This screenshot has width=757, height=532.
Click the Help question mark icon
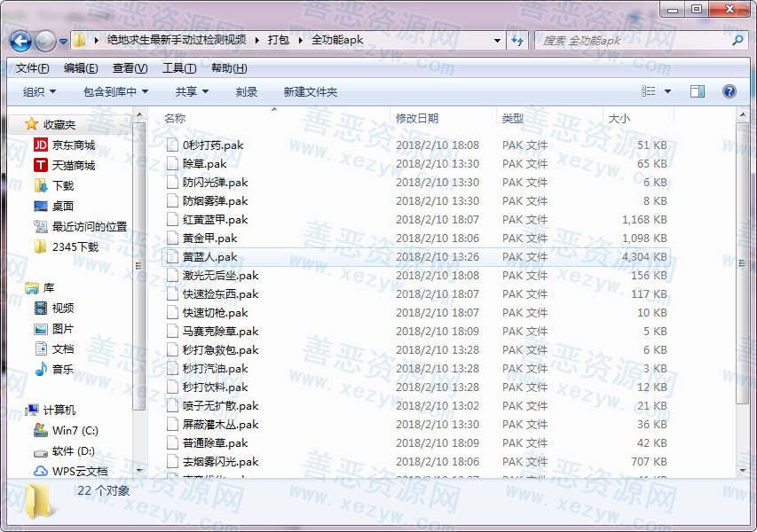(729, 91)
